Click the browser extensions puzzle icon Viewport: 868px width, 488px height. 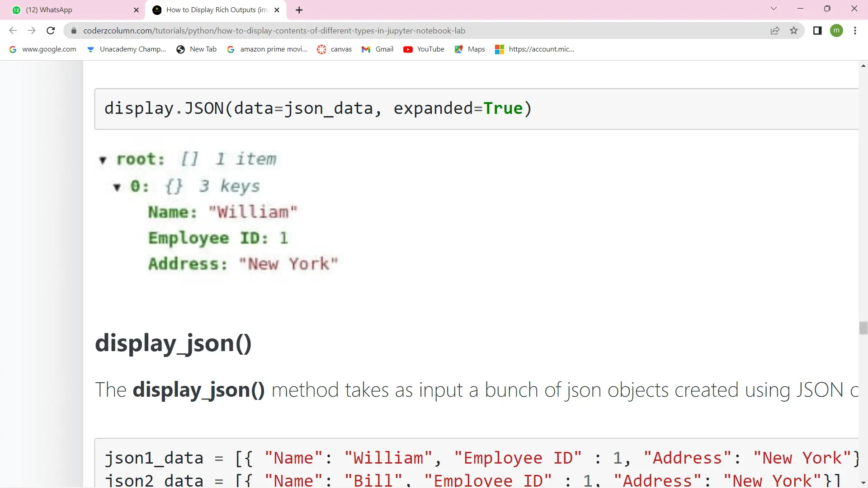click(x=817, y=30)
